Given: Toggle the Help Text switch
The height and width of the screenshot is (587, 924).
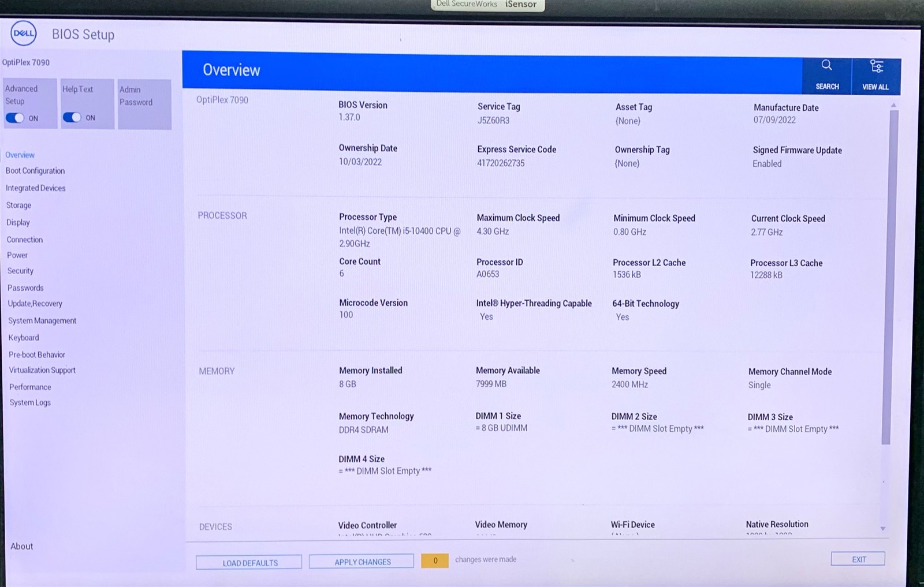Looking at the screenshot, I should click(x=72, y=117).
